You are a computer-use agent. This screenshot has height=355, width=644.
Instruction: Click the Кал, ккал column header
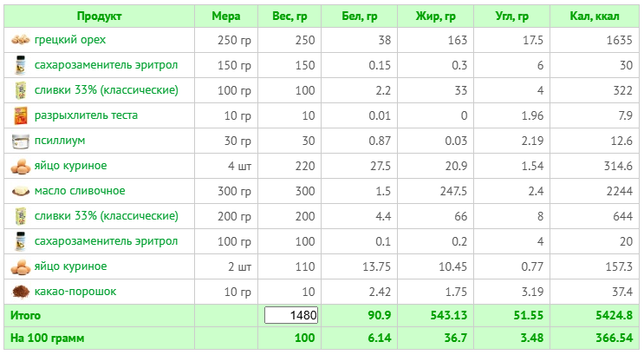pyautogui.click(x=595, y=16)
